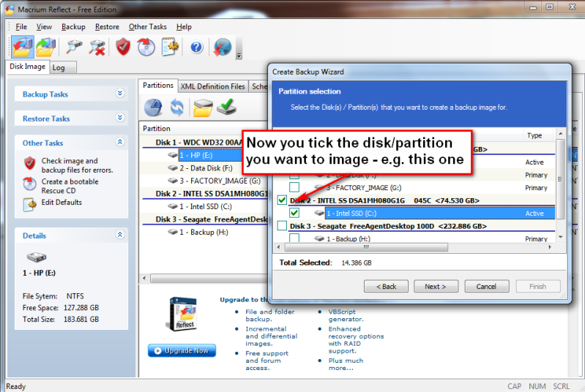Viewport: 585px width, 392px height.
Task: Open the Restore menu
Action: point(107,27)
